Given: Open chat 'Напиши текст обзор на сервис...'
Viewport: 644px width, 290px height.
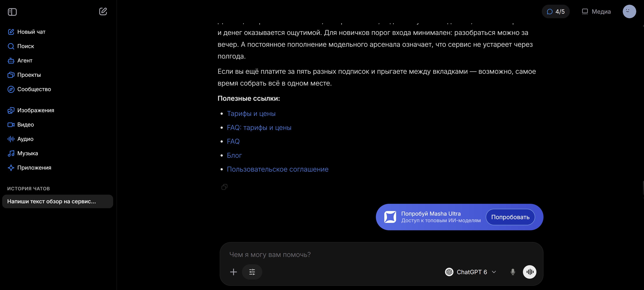Looking at the screenshot, I should 58,201.
